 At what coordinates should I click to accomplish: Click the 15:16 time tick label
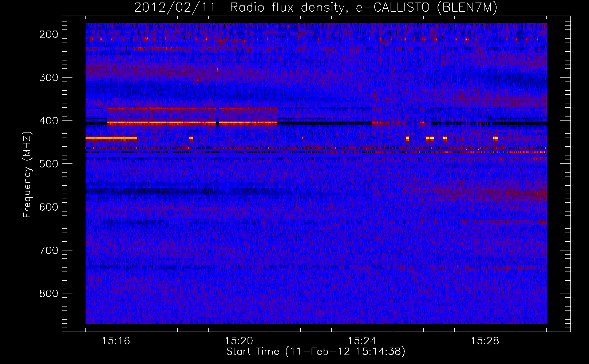pos(116,341)
